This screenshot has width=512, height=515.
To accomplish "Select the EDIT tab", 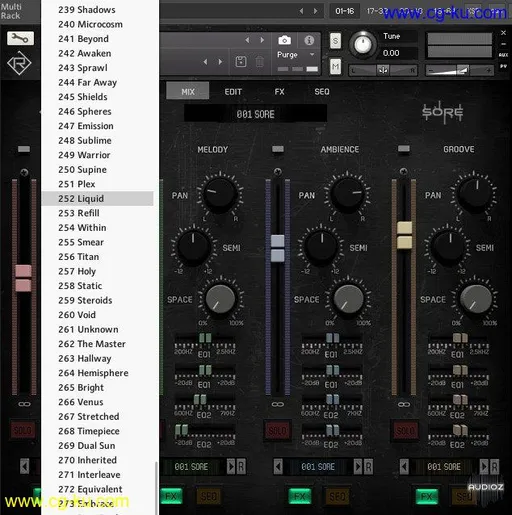I will [233, 91].
